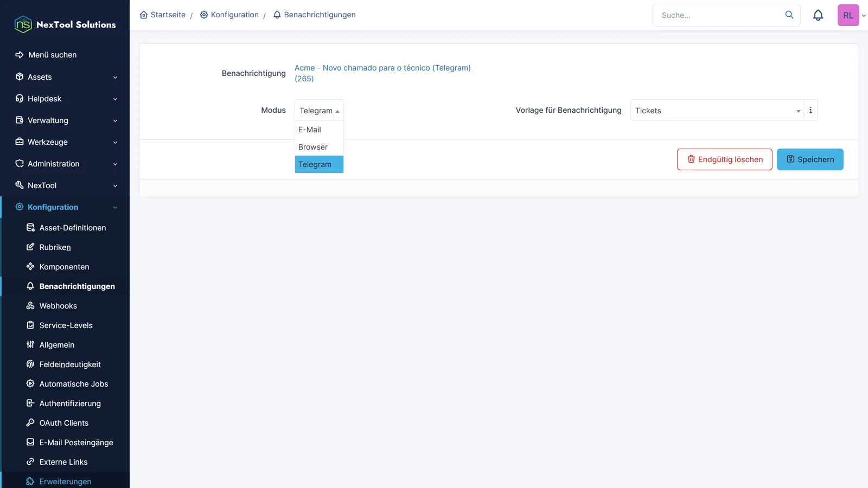
Task: Open E-Mail Posteingänge in sidebar
Action: pyautogui.click(x=66, y=442)
